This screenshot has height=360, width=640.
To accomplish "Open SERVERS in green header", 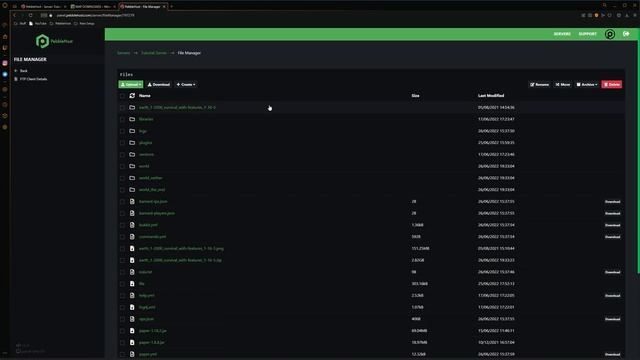I will click(x=562, y=34).
